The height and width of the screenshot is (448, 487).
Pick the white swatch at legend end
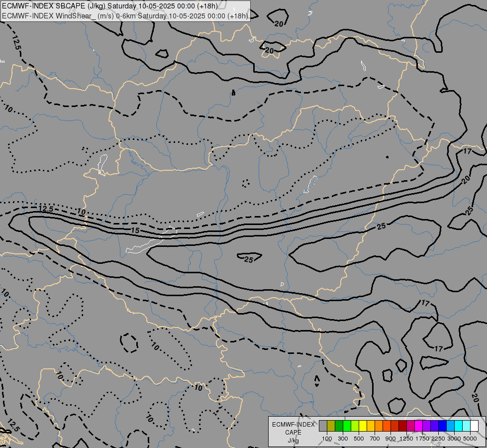[475, 426]
